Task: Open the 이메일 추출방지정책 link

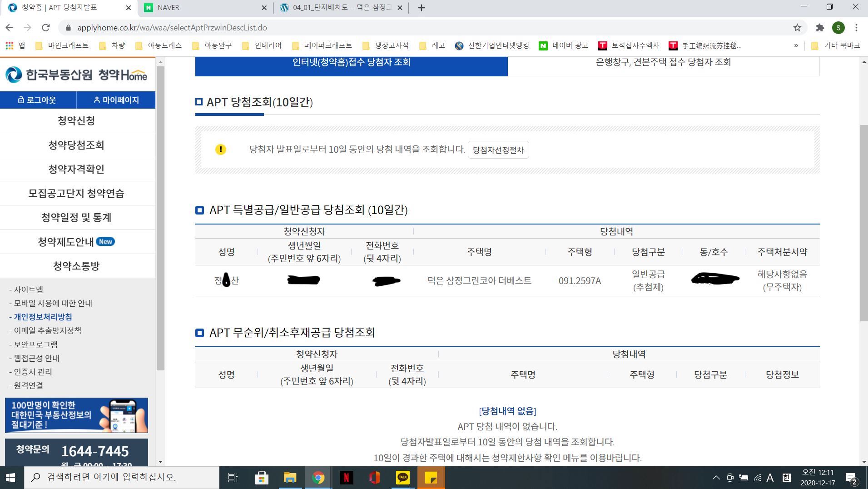Action: pyautogui.click(x=47, y=330)
